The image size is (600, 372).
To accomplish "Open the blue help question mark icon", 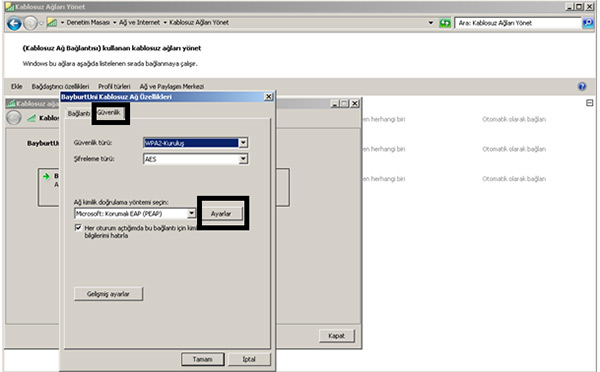I will pyautogui.click(x=582, y=86).
